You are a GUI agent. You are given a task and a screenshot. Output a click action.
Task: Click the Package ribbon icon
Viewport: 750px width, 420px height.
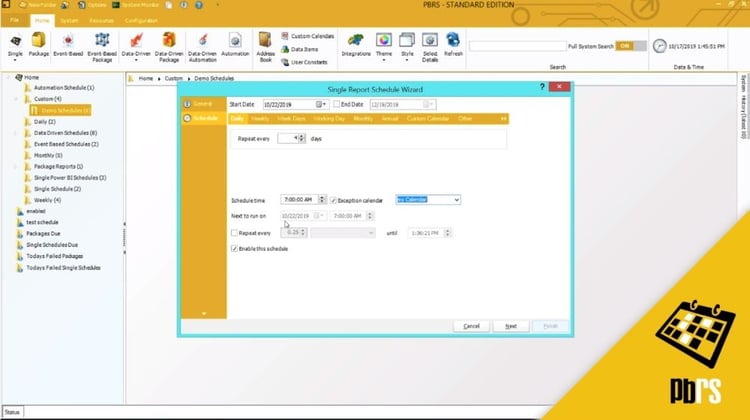(39, 41)
